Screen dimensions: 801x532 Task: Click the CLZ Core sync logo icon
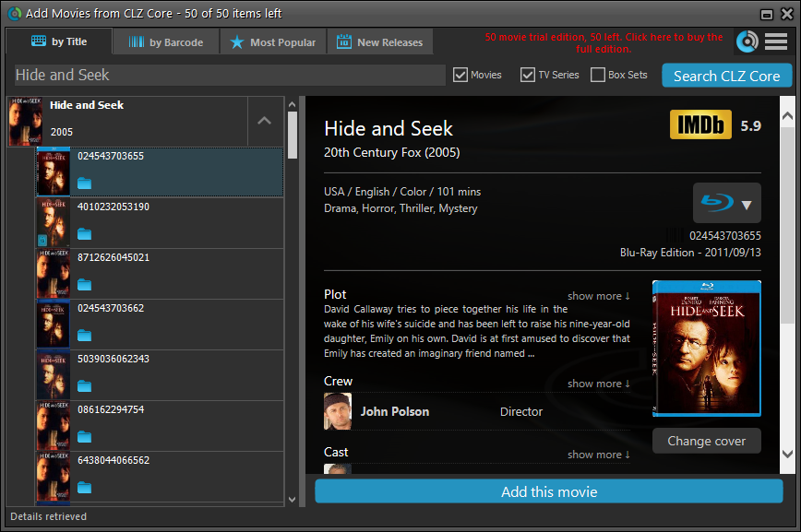click(x=747, y=41)
